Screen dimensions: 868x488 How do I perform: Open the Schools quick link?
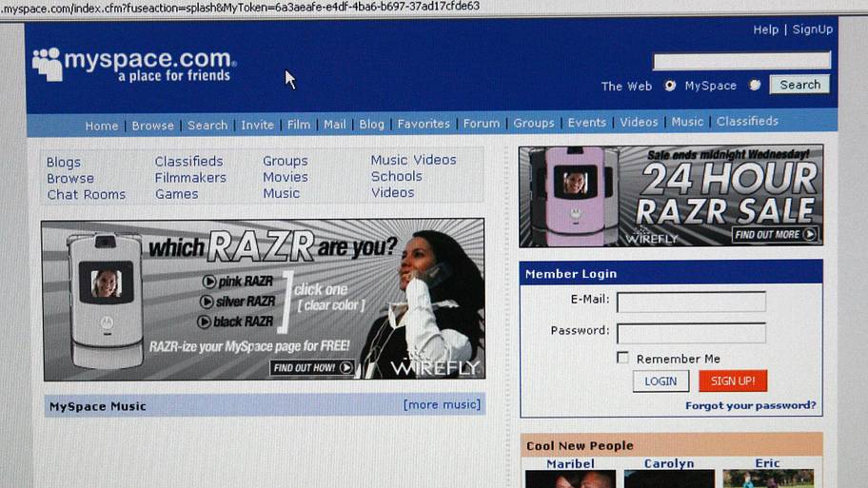pyautogui.click(x=396, y=176)
